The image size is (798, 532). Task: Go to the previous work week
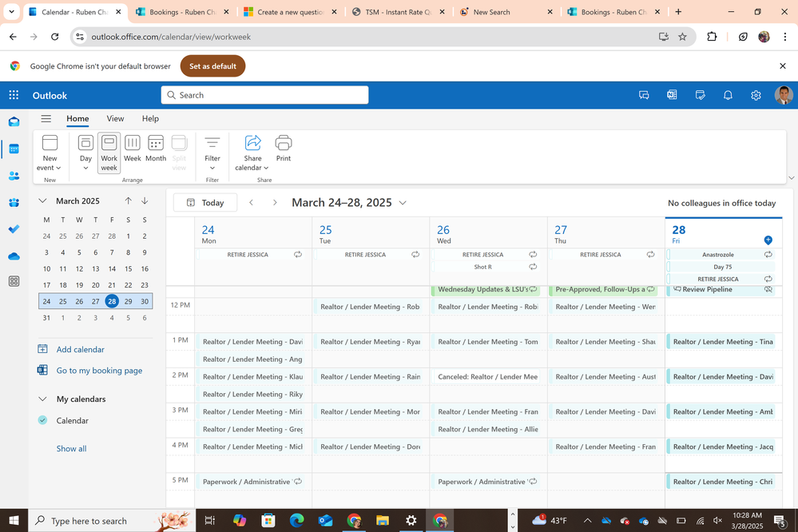(x=251, y=203)
